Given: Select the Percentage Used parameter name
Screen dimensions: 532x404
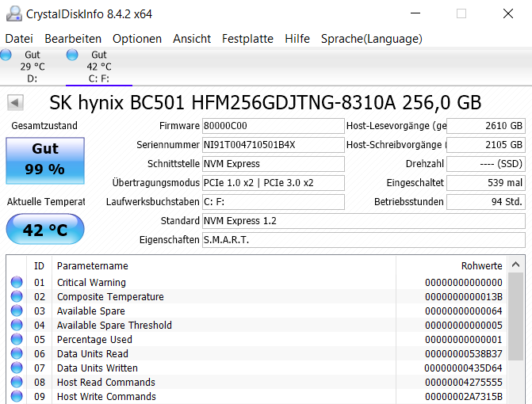Looking at the screenshot, I should tap(94, 339).
